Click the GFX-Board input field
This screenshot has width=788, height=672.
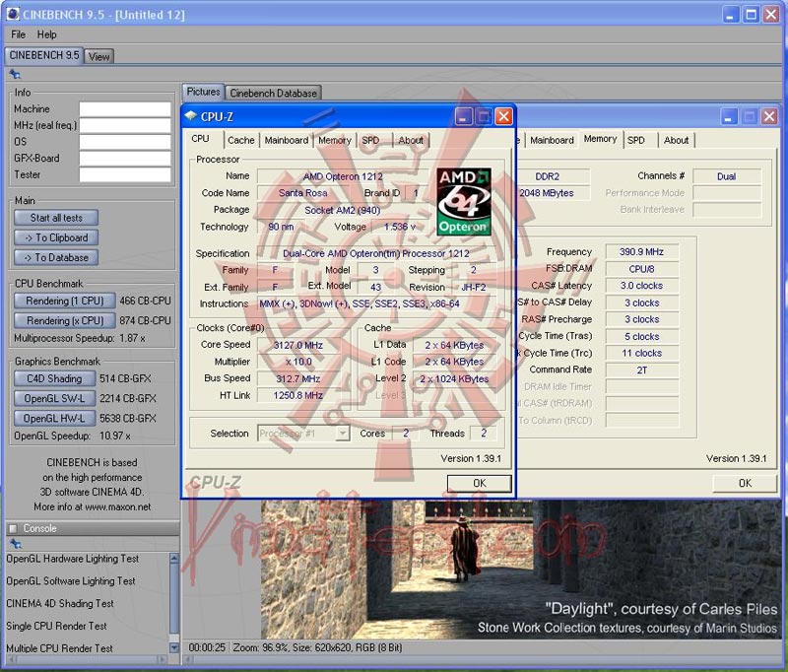125,159
